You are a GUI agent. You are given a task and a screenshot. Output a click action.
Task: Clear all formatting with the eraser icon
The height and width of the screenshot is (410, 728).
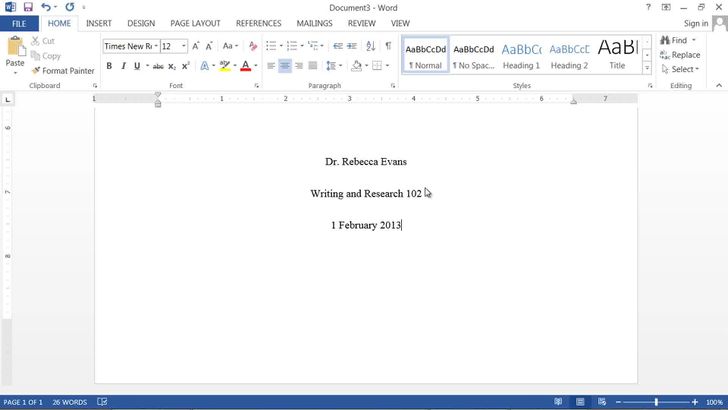click(253, 46)
